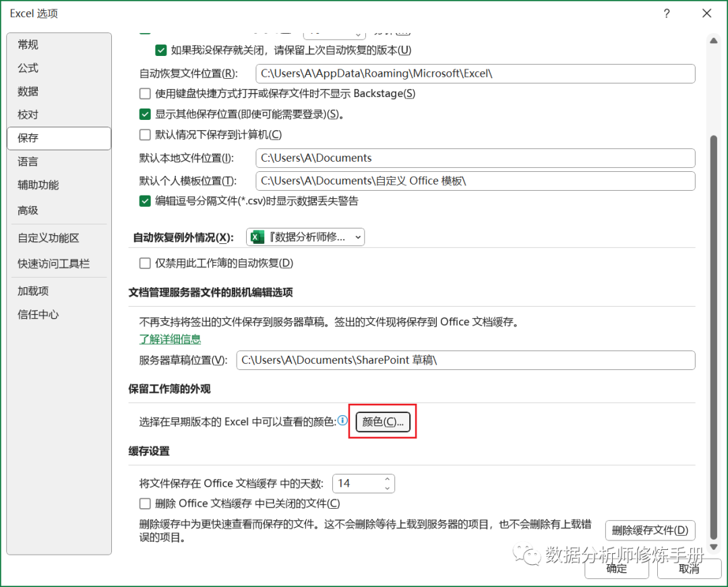Switch to 数据 options category

point(59,91)
